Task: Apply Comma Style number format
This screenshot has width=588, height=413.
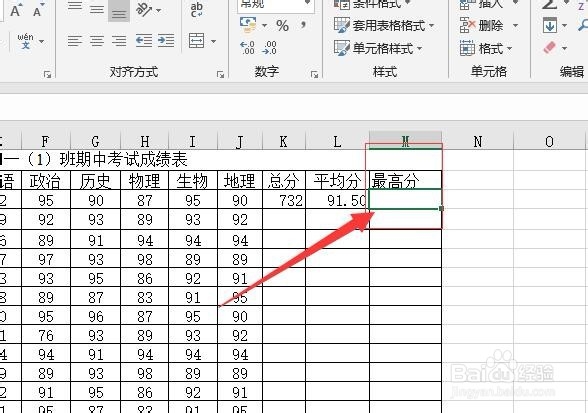Action: pyautogui.click(x=303, y=26)
